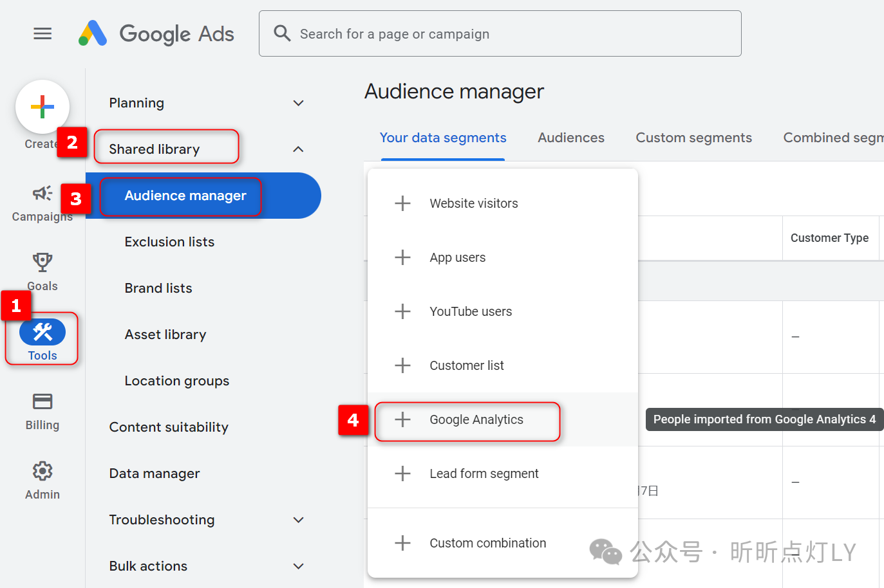The image size is (884, 588).
Task: Click plus icon next to Website visitors
Action: [402, 203]
